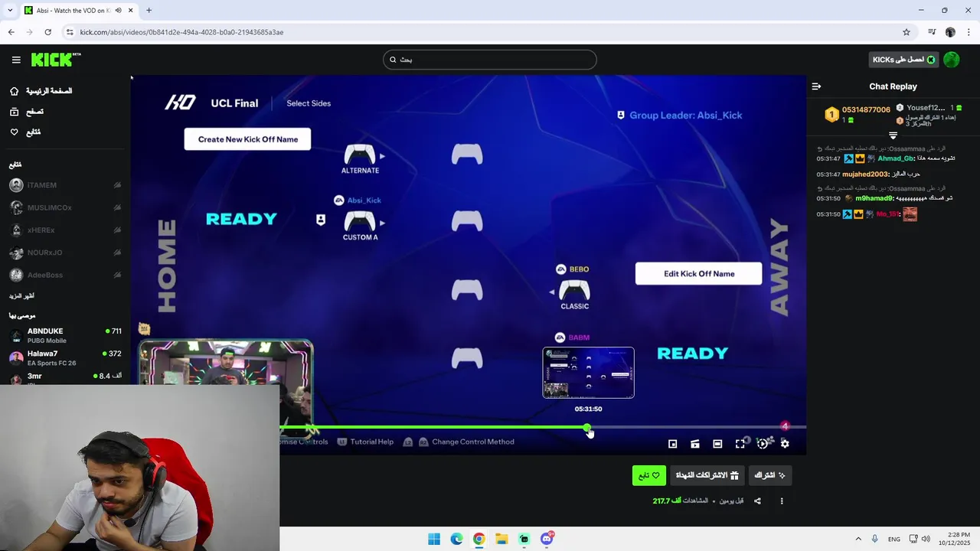
Task: Open the playback speed icon
Action: [x=763, y=444]
